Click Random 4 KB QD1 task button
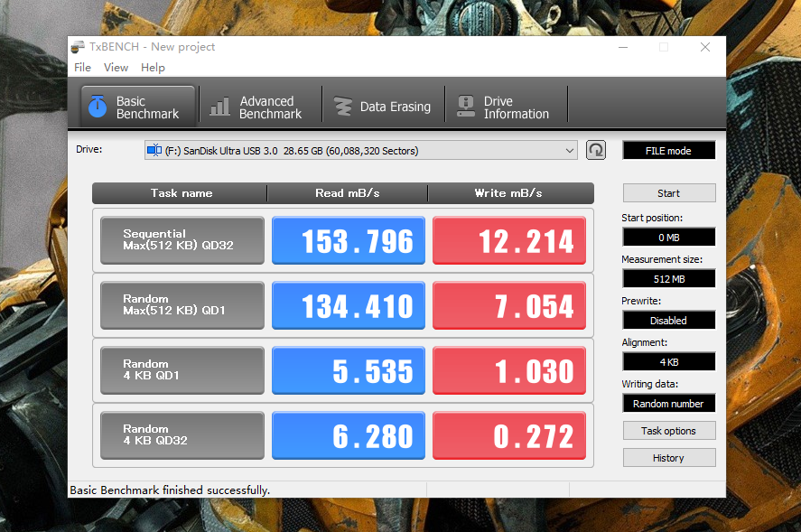This screenshot has height=532, width=801. (x=182, y=370)
